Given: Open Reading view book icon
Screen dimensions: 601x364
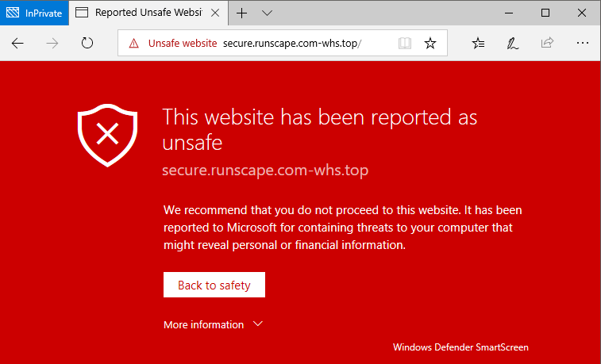Looking at the screenshot, I should tap(405, 43).
